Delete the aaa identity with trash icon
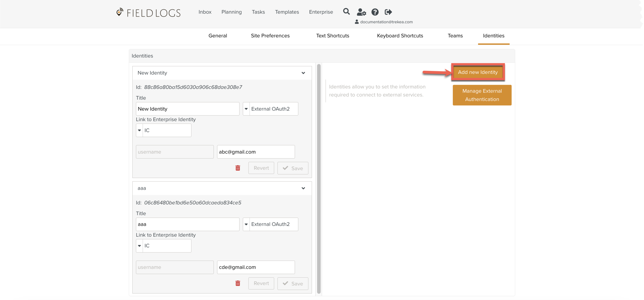644x300 pixels. click(238, 283)
